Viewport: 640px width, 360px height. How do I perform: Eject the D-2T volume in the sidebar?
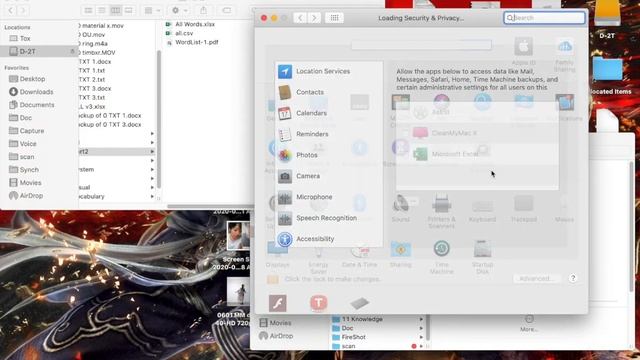point(73,51)
